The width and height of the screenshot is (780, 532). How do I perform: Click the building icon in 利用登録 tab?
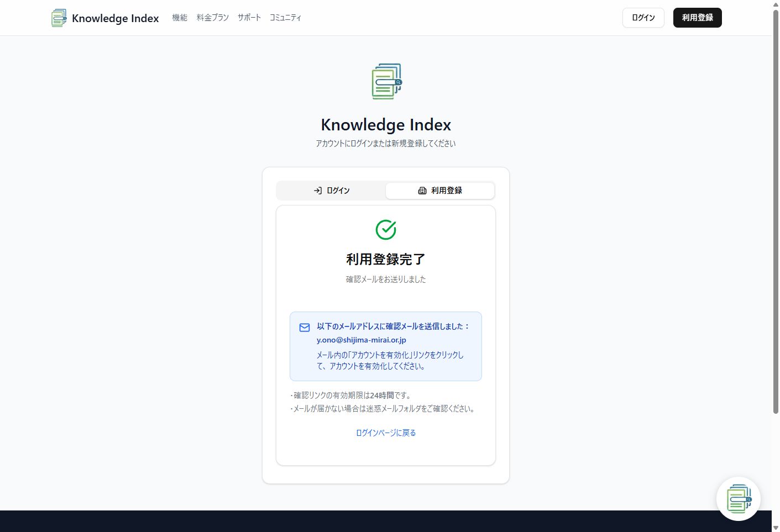click(422, 191)
